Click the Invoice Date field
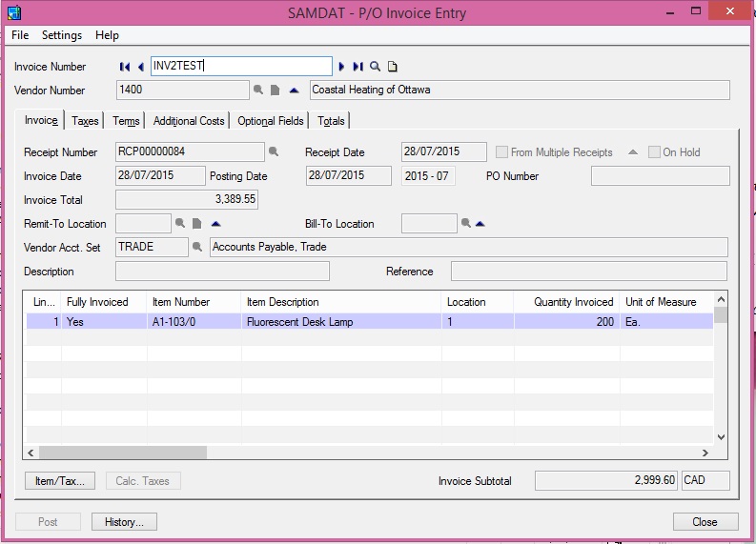Screen dimensions: 756x544 (x=160, y=175)
